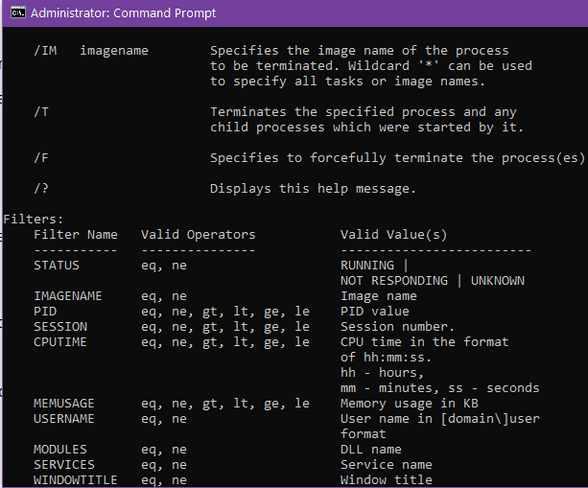Click the 'MEMUSAGE' filter name
588x488 pixels.
(x=64, y=403)
